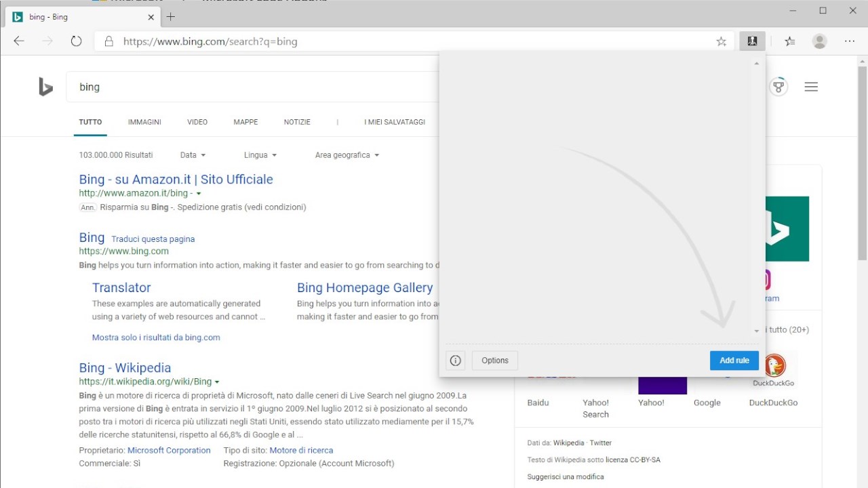868x488 pixels.
Task: Refresh the page with the reload icon
Action: (x=76, y=41)
